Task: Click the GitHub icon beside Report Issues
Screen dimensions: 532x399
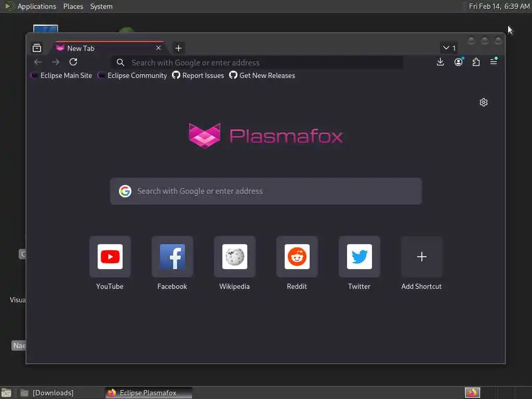Action: (176, 75)
